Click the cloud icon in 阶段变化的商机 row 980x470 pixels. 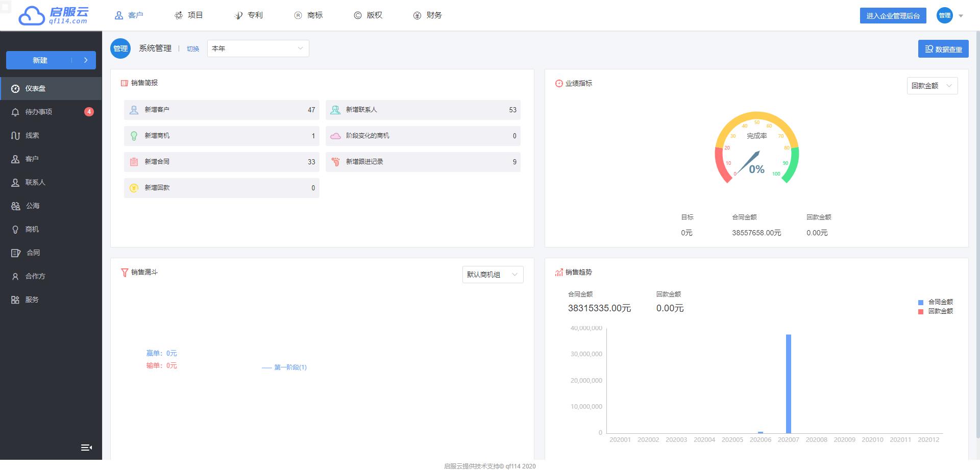[335, 136]
